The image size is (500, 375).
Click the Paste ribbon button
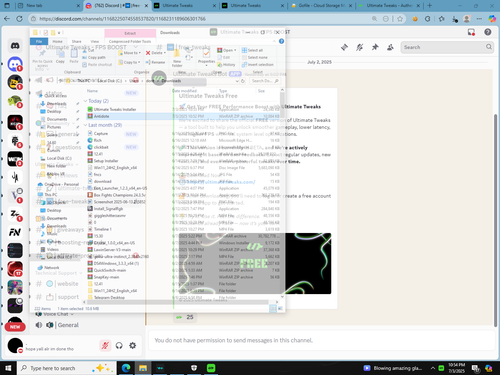coord(74,57)
